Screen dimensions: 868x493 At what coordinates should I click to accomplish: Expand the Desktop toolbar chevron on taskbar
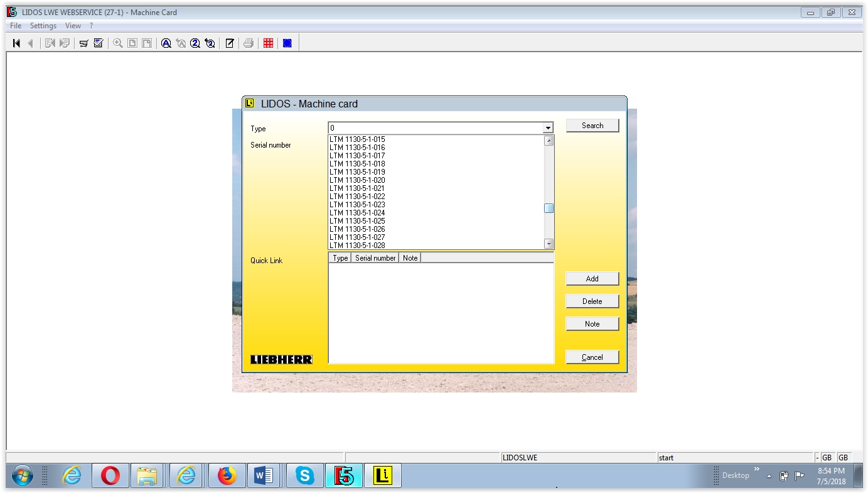756,469
